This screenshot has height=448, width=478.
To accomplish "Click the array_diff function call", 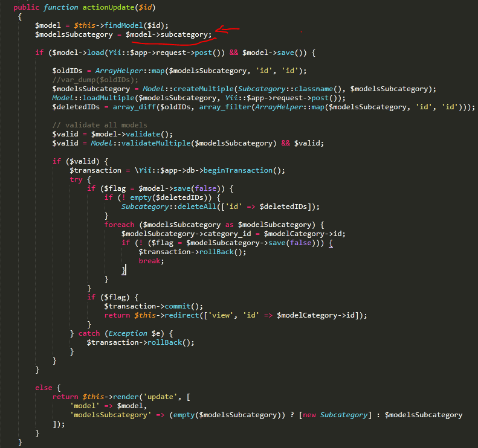I will coord(134,107).
